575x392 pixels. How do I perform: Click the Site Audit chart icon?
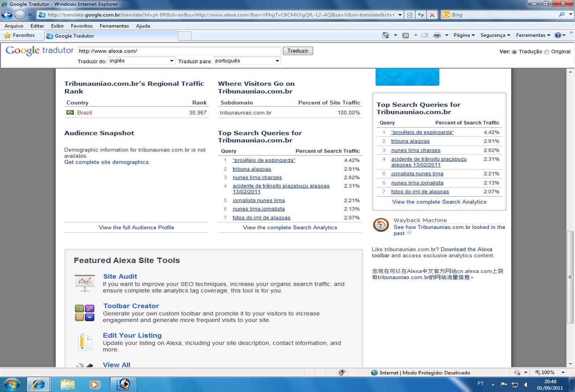click(85, 283)
